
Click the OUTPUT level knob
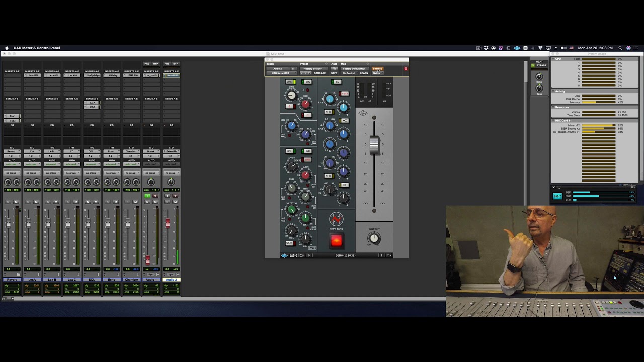pos(374,238)
